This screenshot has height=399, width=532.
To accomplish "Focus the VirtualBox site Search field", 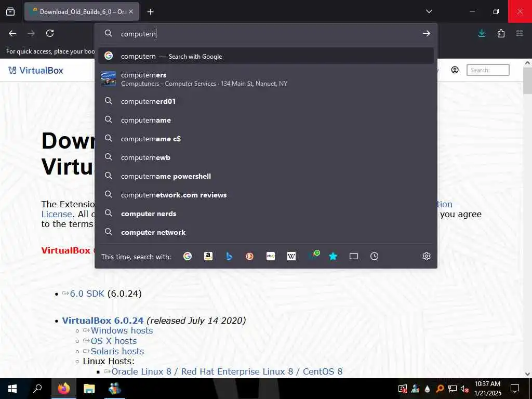I will tap(487, 70).
